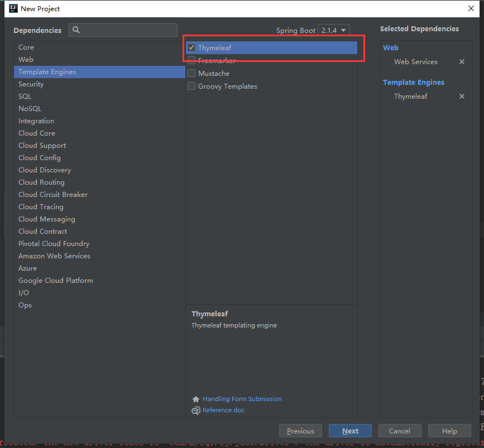
Task: Click the home icon beside Handling Form Submission
Action: 196,399
